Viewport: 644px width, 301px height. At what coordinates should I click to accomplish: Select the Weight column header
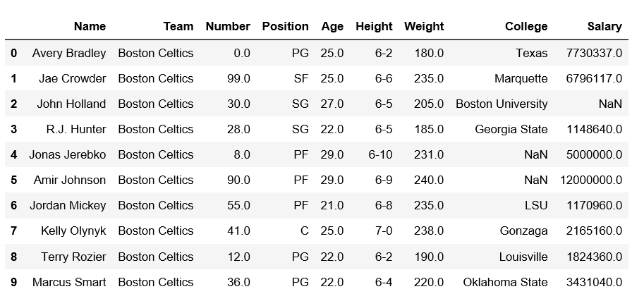(424, 26)
